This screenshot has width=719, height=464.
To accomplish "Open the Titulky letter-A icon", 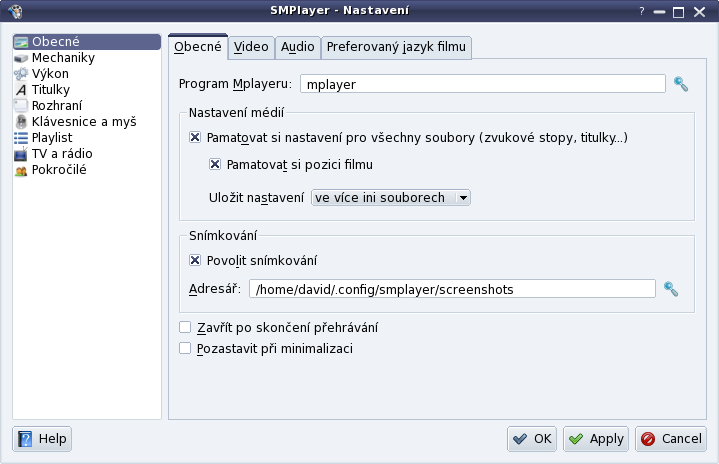I will point(21,90).
